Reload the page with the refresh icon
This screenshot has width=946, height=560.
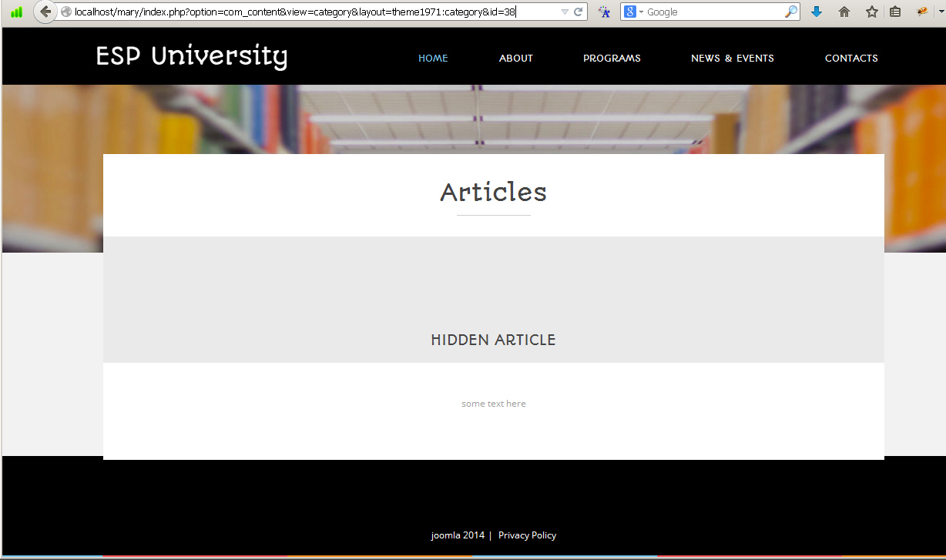coord(579,12)
